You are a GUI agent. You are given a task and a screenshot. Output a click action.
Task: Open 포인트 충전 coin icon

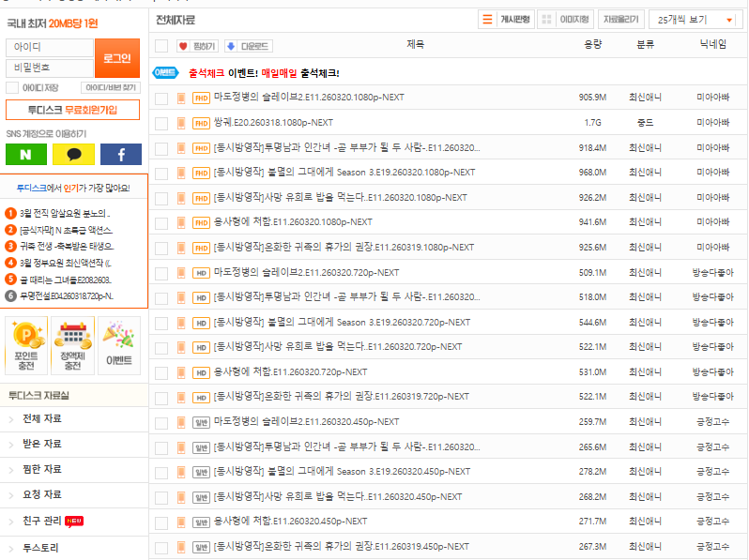point(26,345)
